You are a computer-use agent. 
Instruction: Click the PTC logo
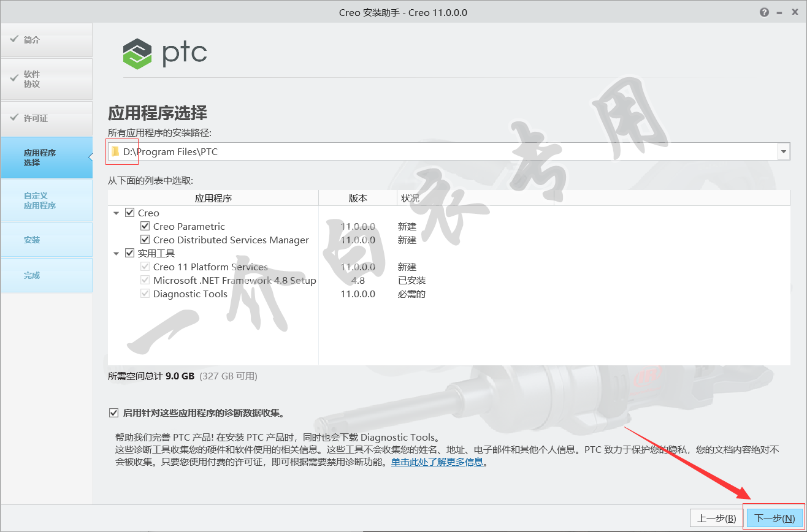(165, 54)
